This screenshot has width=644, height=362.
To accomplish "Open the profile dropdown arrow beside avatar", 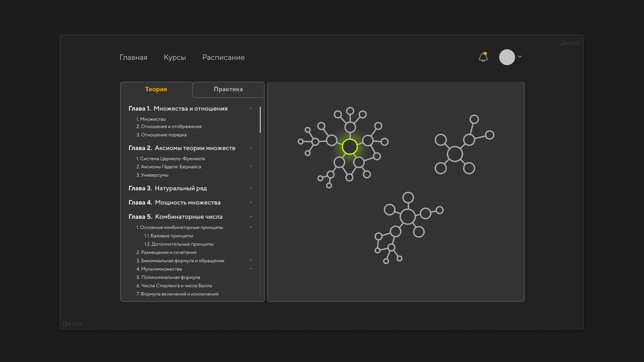I will (520, 57).
